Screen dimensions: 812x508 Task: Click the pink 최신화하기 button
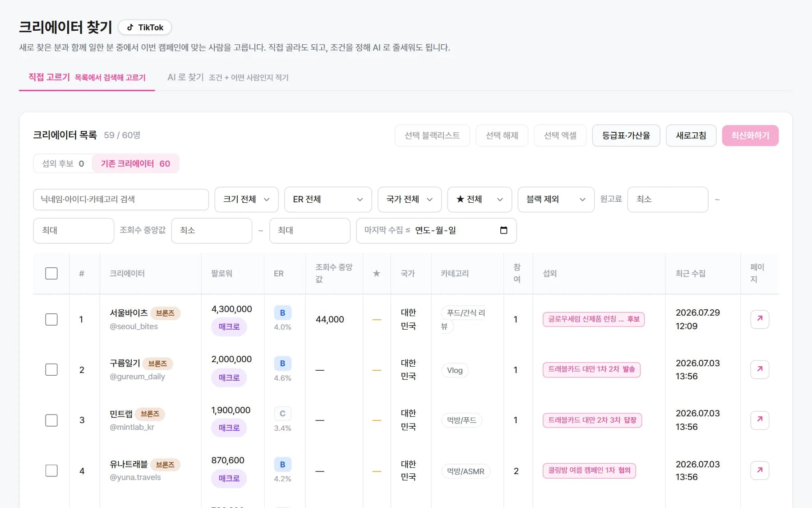(750, 135)
